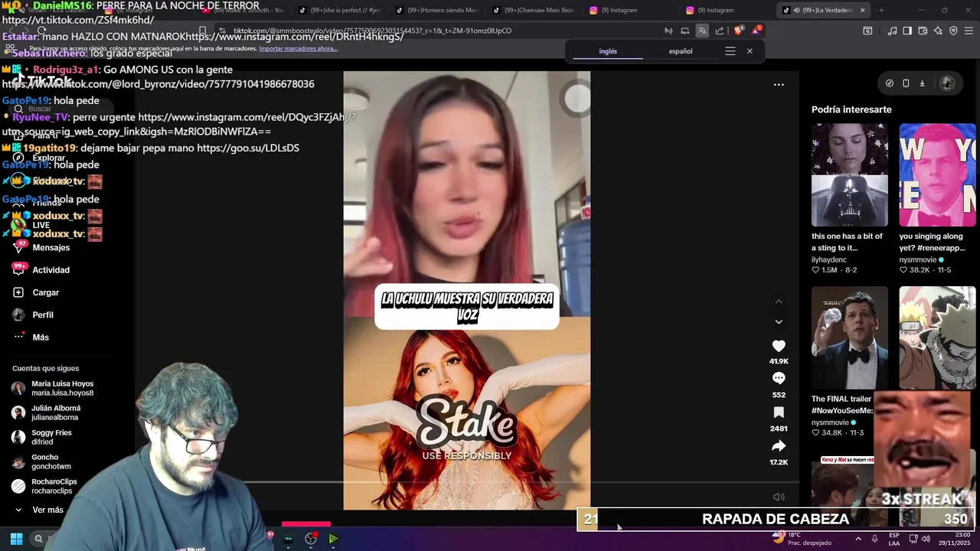The height and width of the screenshot is (551, 980).
Task: Open the taskbar weather widget 18°C
Action: point(802,539)
